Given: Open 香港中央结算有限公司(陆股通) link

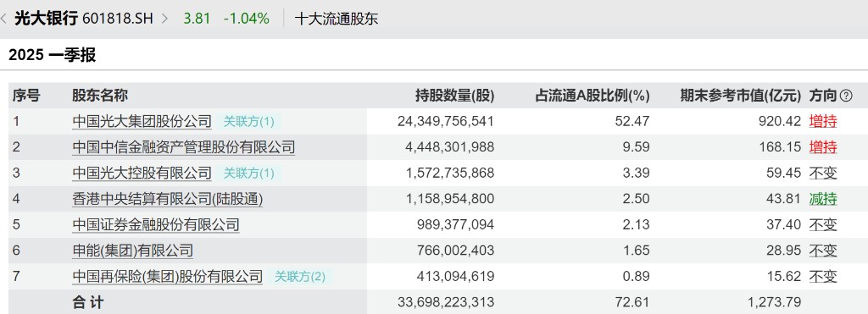Looking at the screenshot, I should click(x=167, y=199).
